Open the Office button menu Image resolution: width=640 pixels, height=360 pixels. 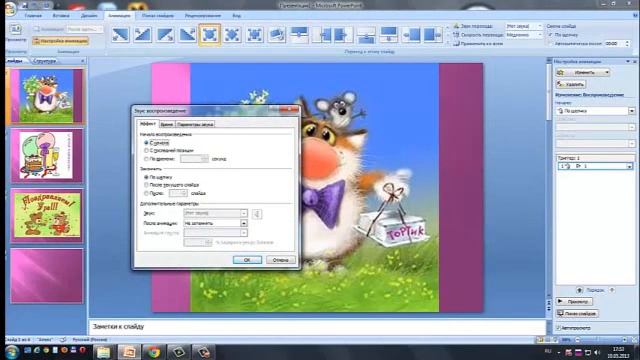coord(10,8)
